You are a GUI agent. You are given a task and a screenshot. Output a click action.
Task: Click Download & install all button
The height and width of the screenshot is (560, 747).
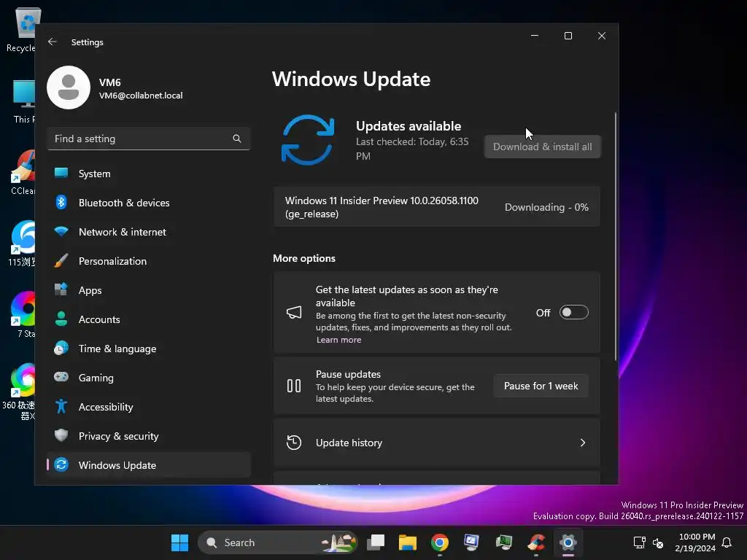542,147
